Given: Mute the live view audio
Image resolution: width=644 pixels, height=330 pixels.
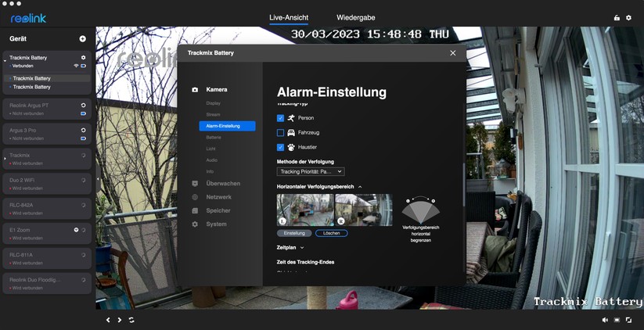Looking at the screenshot, I should pyautogui.click(x=605, y=320).
